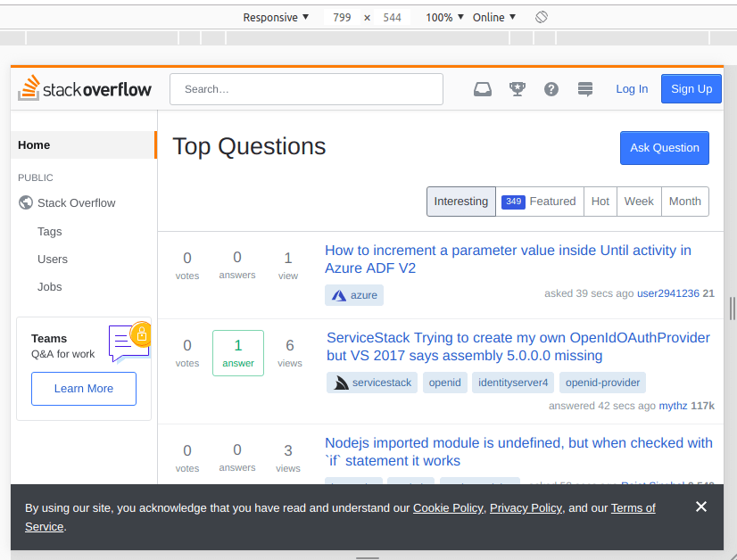Open the 100% zoom dropdown
This screenshot has width=737, height=560.
click(x=444, y=17)
